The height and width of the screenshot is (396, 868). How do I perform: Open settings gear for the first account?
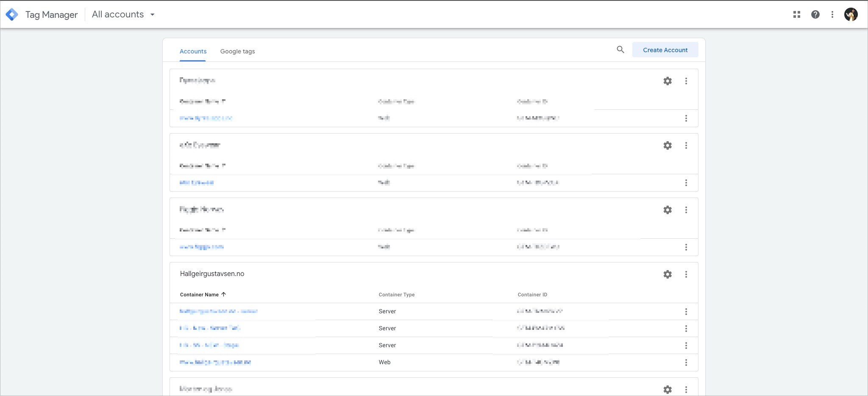[667, 81]
